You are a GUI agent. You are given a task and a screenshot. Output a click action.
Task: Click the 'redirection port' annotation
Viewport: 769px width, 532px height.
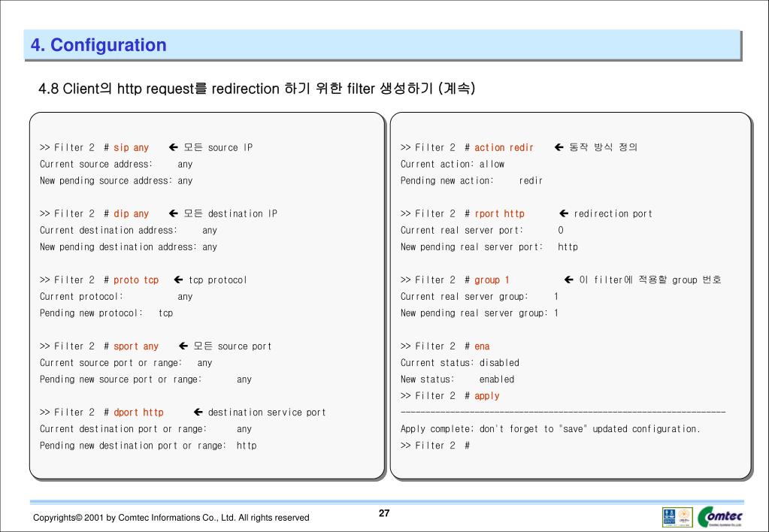(x=613, y=214)
